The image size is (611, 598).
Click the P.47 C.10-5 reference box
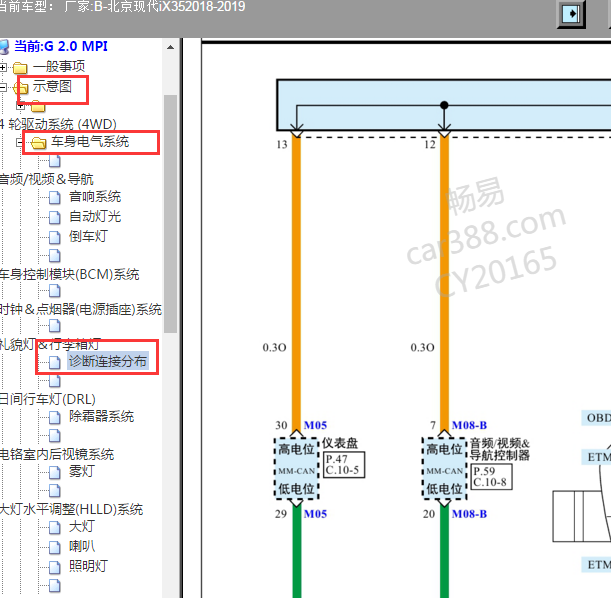pyautogui.click(x=344, y=464)
